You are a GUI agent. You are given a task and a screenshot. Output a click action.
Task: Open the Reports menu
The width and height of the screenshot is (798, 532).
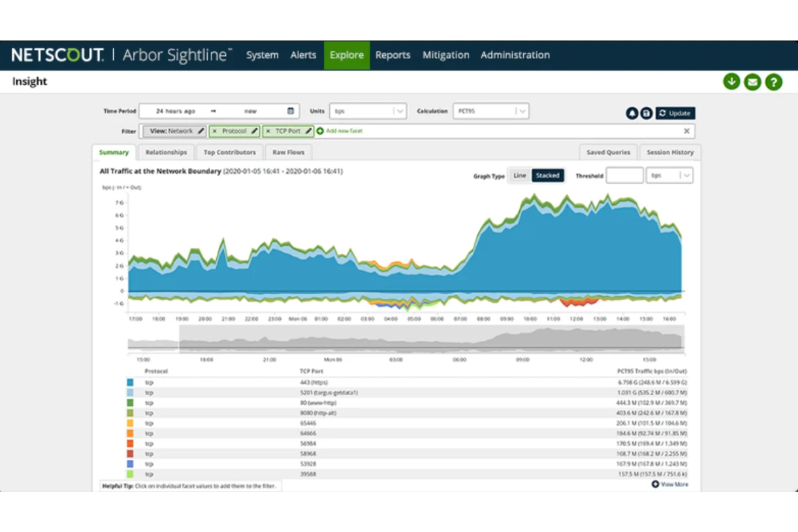point(393,54)
